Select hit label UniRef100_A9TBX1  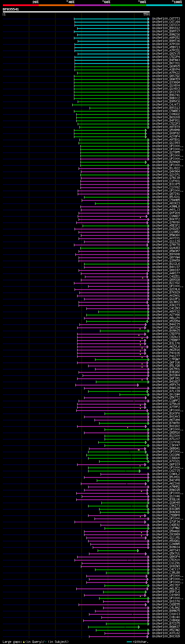[166, 140]
